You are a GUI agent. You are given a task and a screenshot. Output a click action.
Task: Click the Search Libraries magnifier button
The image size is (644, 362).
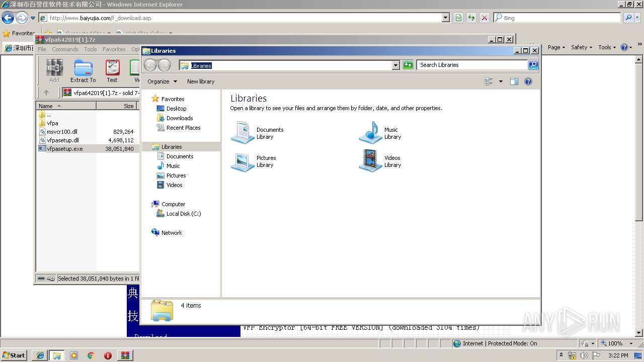[x=533, y=65]
